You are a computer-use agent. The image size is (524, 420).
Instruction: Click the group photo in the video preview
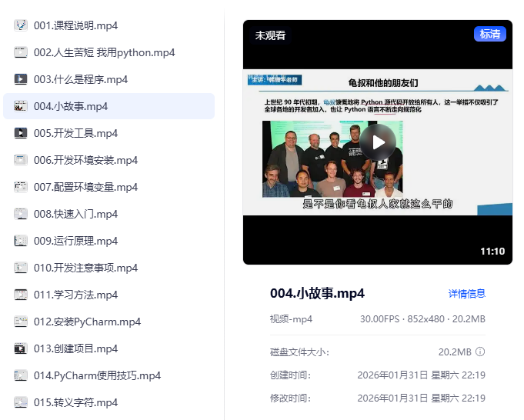coord(333,159)
